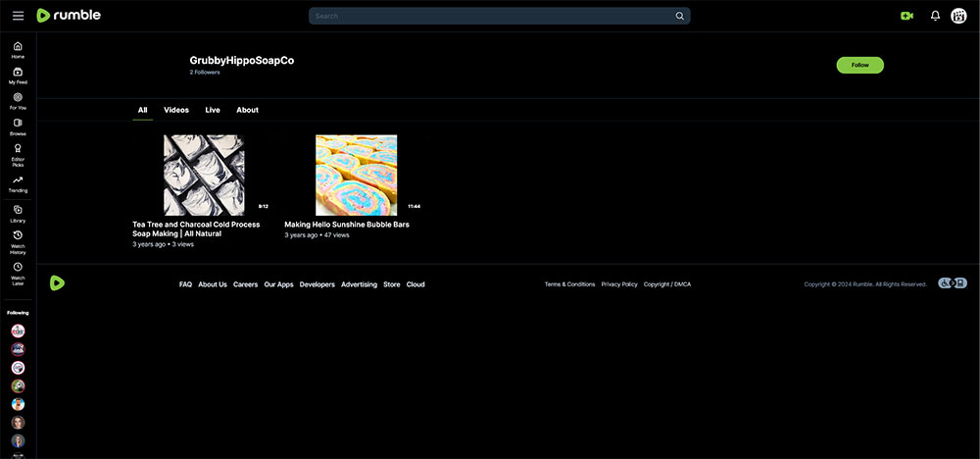Viewport: 980px width, 459px height.
Task: Click in the Search field
Action: (500, 17)
